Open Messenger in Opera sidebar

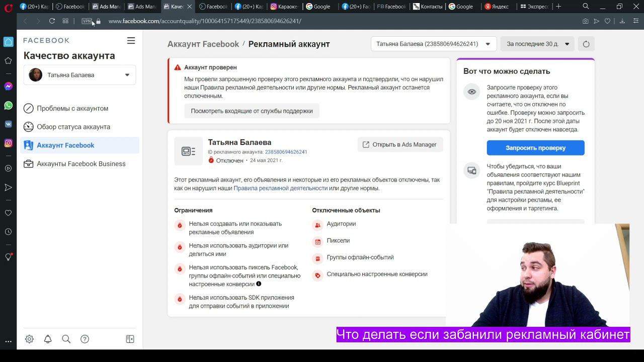pos(8,86)
